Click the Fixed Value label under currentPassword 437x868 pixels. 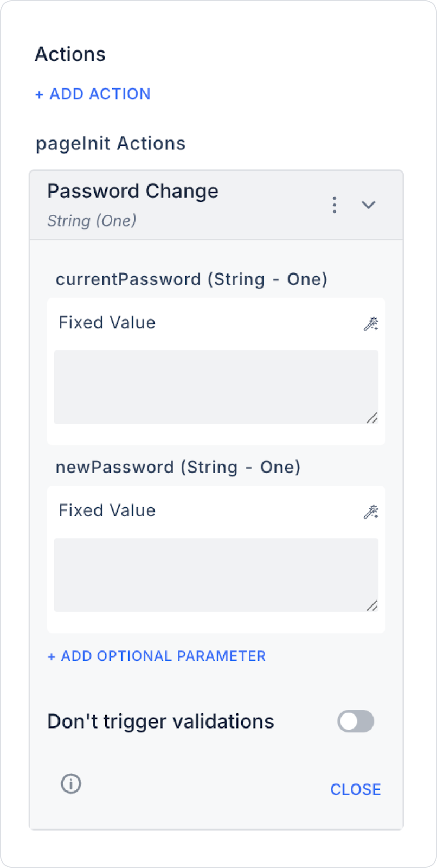tap(107, 322)
